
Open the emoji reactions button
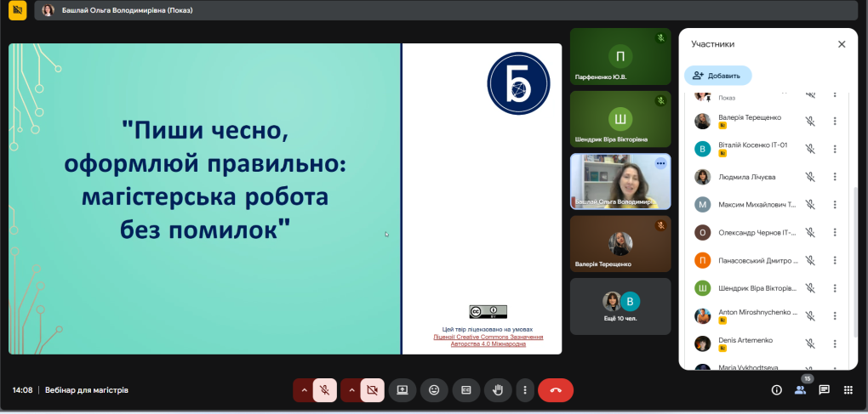pyautogui.click(x=434, y=390)
